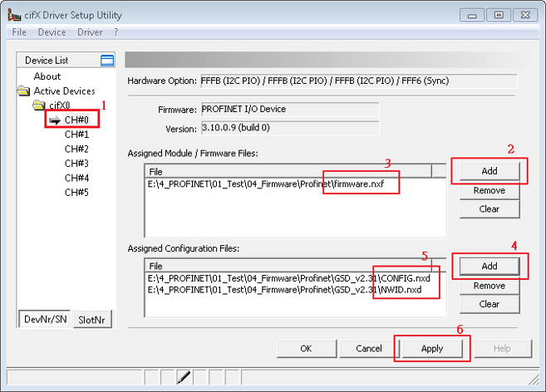
Task: Click the cifX0 folder icon
Action: click(39, 105)
